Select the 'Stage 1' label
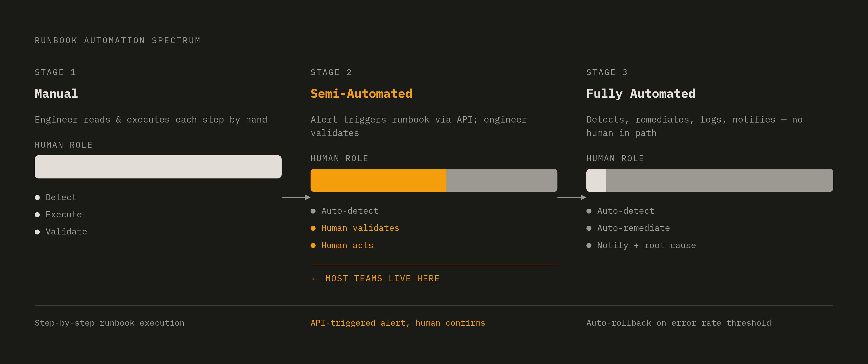This screenshot has height=364, width=868. (x=55, y=72)
